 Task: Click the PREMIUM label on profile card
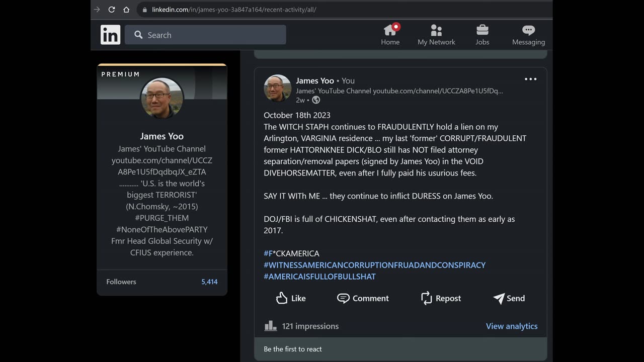[x=121, y=74]
